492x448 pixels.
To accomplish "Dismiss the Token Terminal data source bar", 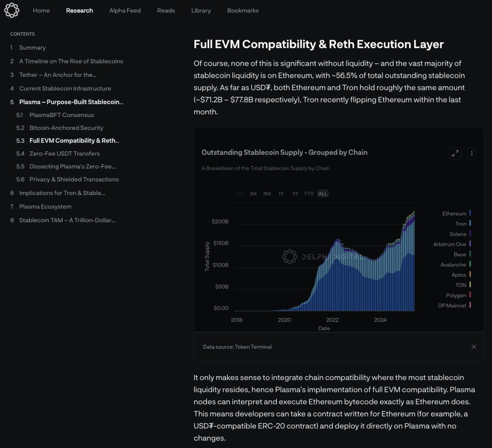I will 474,347.
